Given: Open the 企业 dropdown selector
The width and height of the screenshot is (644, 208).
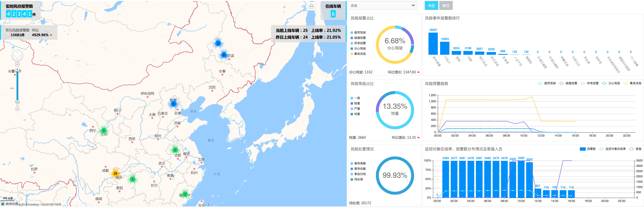Looking at the screenshot, I should tap(383, 5).
